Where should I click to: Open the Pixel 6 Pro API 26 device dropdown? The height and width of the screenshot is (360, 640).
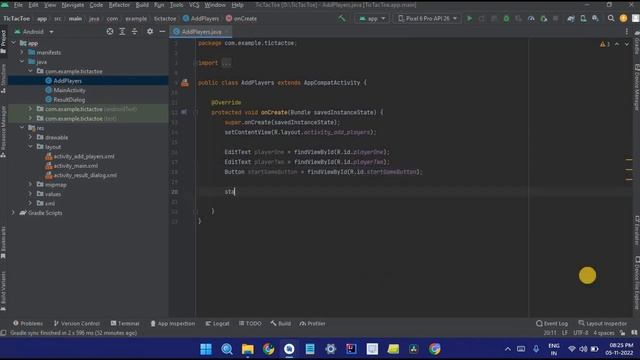pyautogui.click(x=427, y=18)
